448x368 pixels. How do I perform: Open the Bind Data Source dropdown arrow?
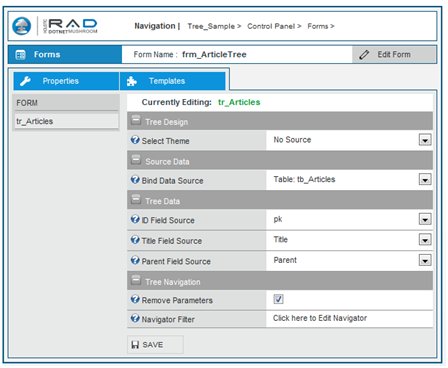click(425, 180)
